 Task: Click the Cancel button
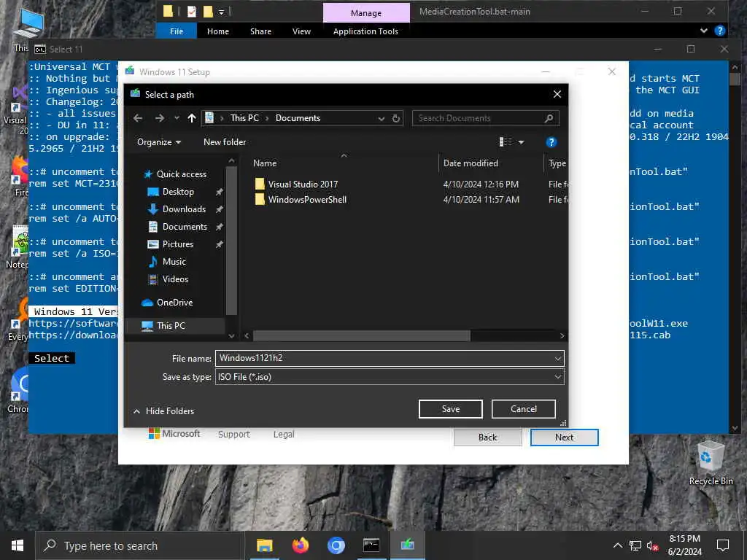(524, 409)
